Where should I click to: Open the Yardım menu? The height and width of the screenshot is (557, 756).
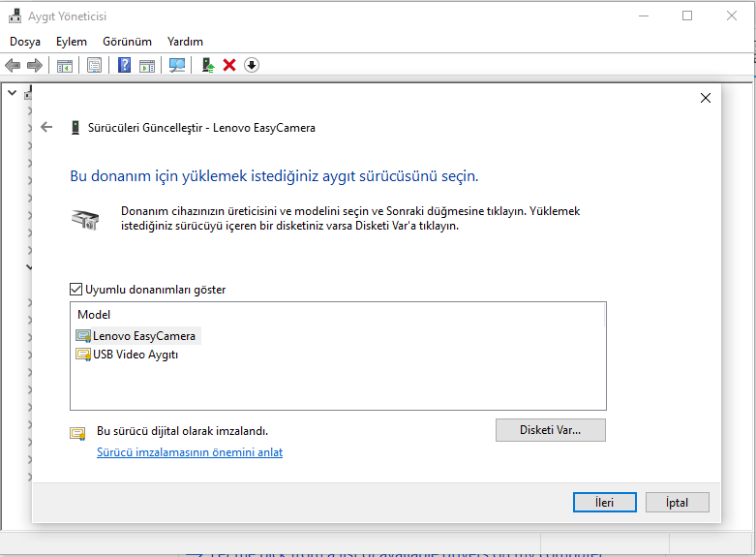point(185,42)
